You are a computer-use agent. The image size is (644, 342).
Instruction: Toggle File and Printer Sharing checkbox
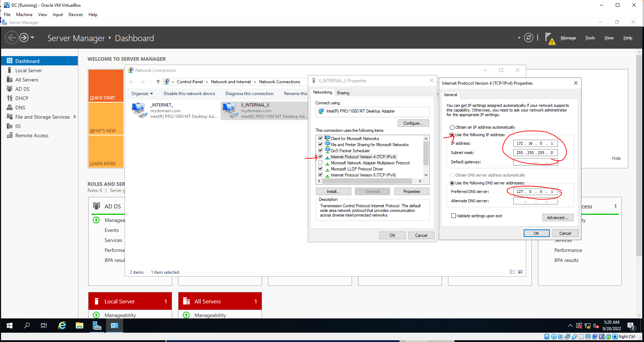click(321, 144)
